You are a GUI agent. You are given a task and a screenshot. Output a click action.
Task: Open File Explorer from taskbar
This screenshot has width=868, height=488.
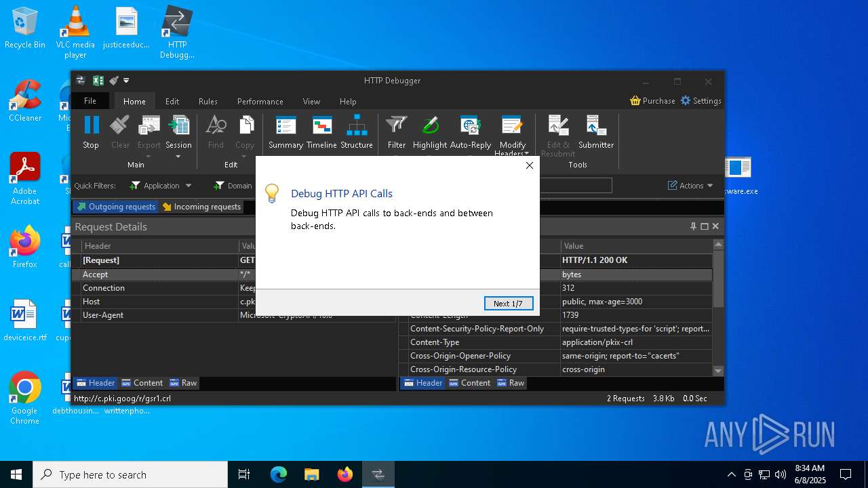tap(311, 474)
